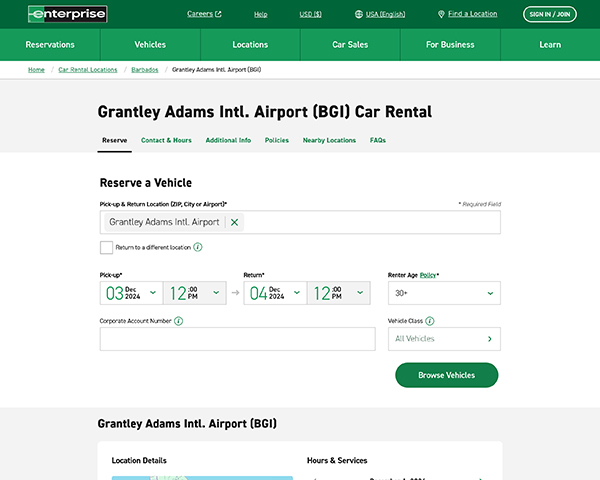Show Vehicle Class info icon
This screenshot has width=600, height=480.
tap(430, 321)
